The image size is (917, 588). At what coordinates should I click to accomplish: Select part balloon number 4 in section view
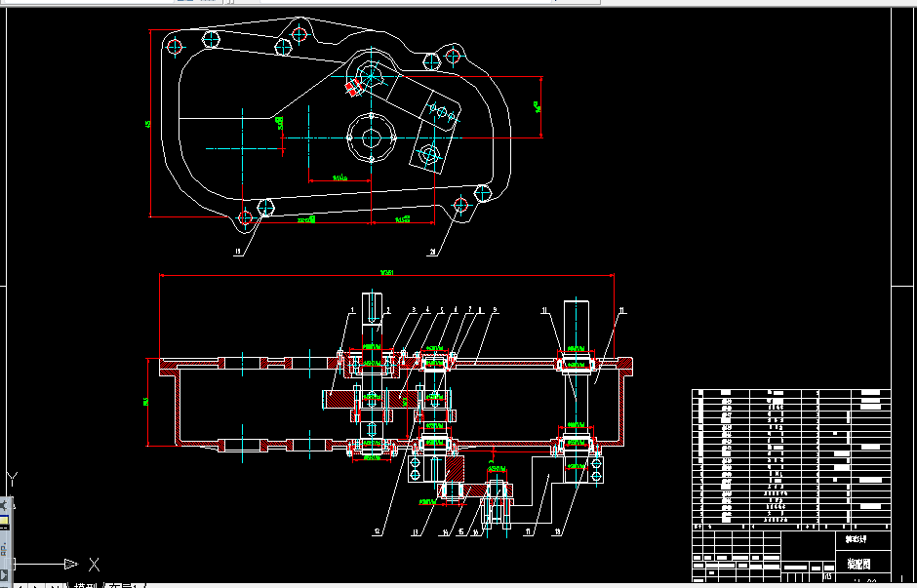(x=427, y=310)
